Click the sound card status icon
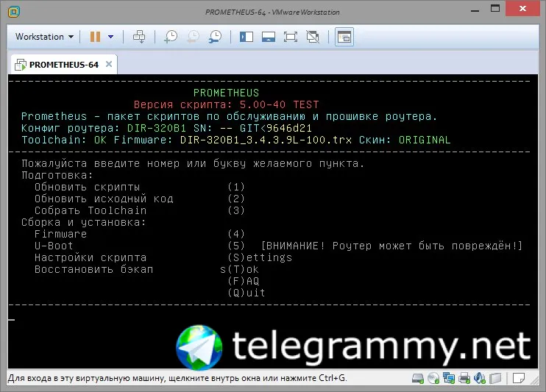Viewport: 546px width, 392px height. (x=480, y=378)
